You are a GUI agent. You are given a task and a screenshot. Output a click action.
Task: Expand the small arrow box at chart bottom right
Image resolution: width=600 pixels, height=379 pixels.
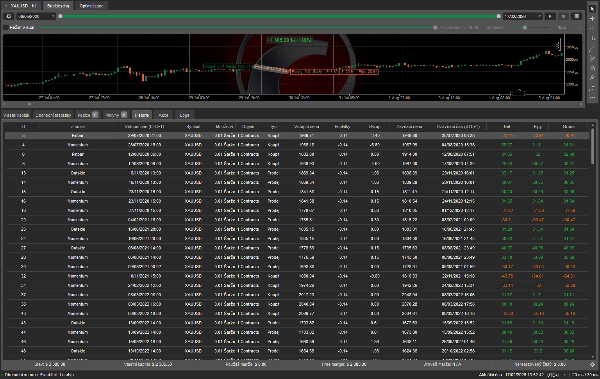(x=517, y=92)
